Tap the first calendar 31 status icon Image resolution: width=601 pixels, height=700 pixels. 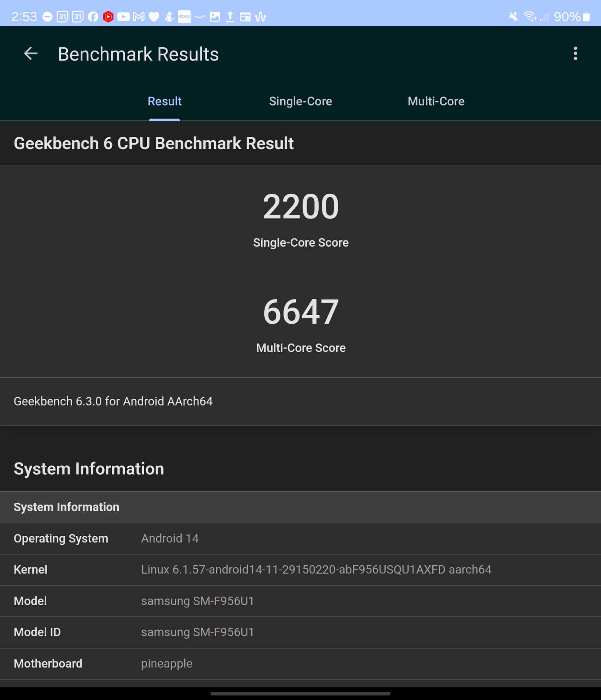(62, 17)
